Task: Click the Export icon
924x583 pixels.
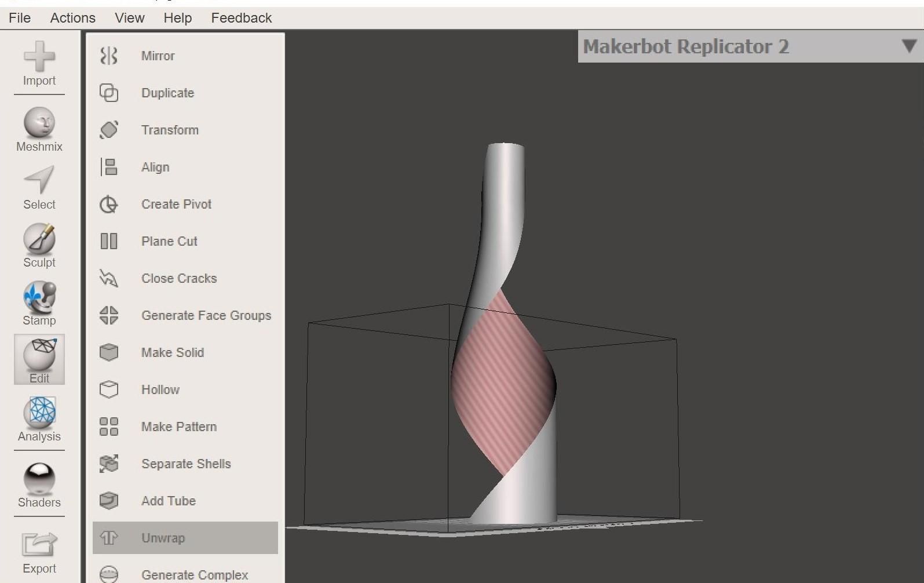Action: (39, 545)
